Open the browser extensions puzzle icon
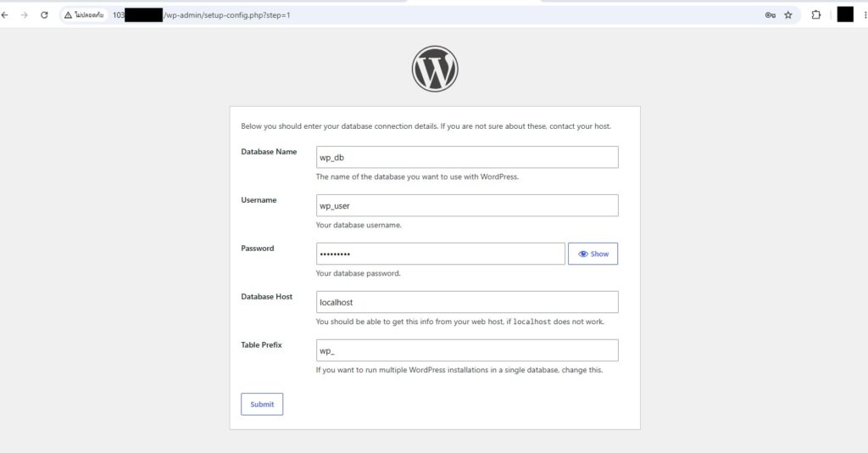Viewport: 868px width, 453px height. pos(816,15)
